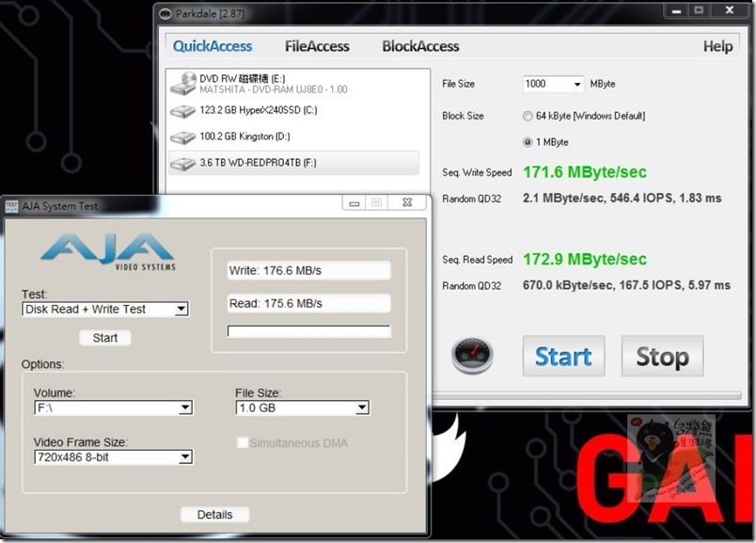Screen dimensions: 756x543
Task: Open the BlockAccess tab
Action: click(x=421, y=46)
